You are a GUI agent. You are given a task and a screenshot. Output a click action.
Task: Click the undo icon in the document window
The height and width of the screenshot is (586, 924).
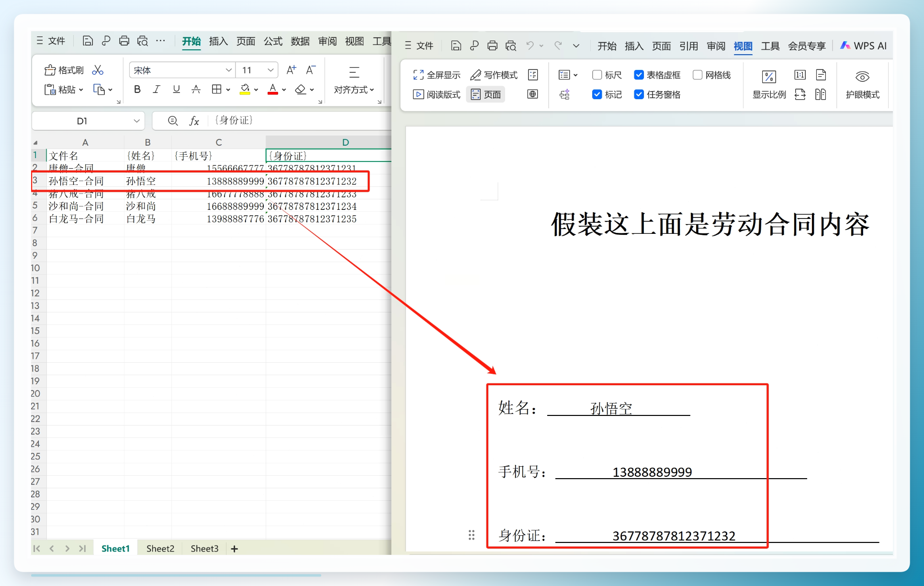530,46
